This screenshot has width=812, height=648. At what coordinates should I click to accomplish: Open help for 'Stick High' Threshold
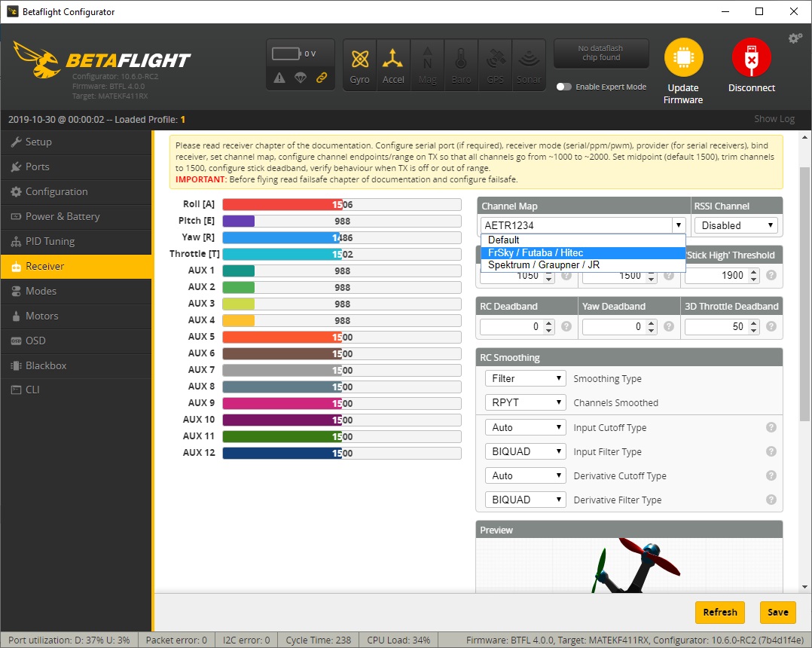771,275
